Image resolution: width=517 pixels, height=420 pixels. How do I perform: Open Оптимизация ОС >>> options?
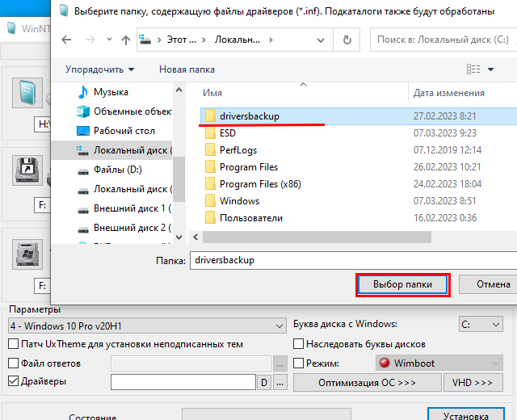pyautogui.click(x=367, y=382)
